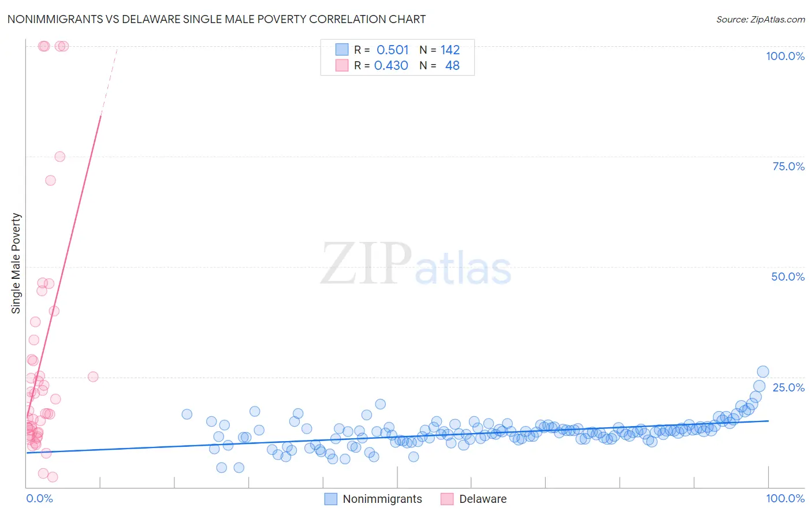The height and width of the screenshot is (515, 812).
Task: Click the 0.0% x-axis label
Action: pos(39,498)
